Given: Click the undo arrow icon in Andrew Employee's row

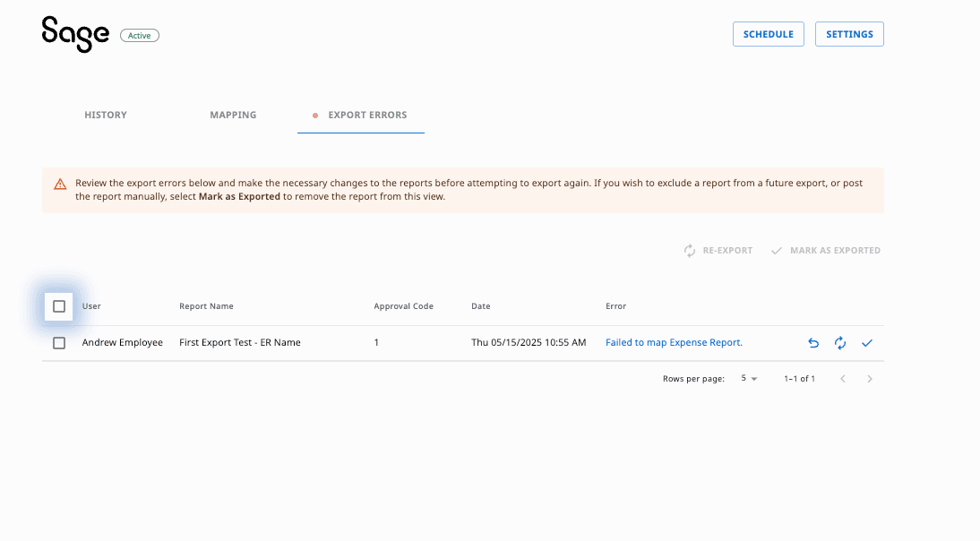Looking at the screenshot, I should [x=813, y=343].
